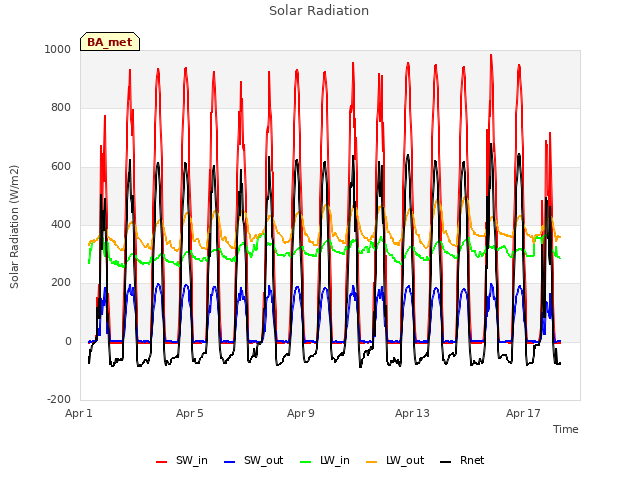Click the Apr 17 x-axis label

523,413
